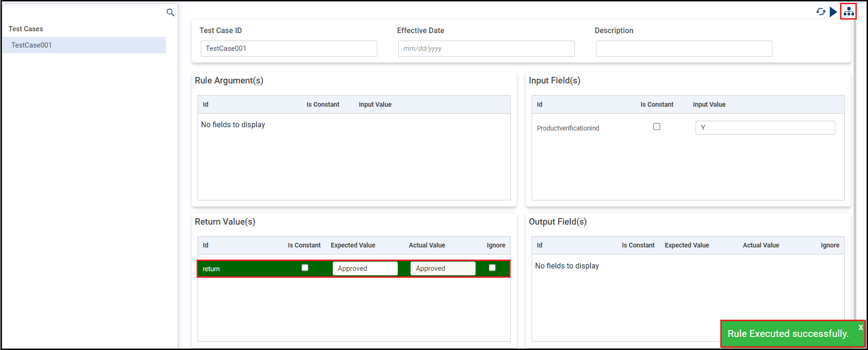
Task: Click the return row Id label
Action: point(211,269)
